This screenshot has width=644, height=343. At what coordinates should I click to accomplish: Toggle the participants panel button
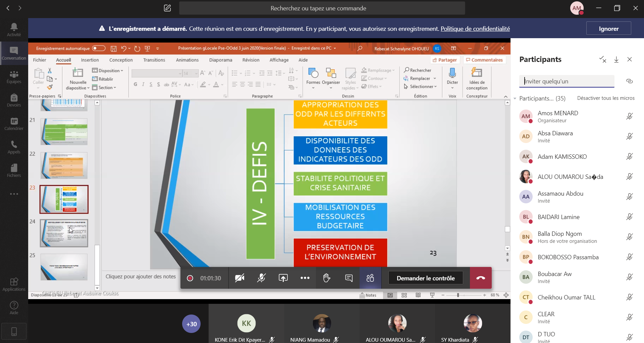(x=370, y=278)
